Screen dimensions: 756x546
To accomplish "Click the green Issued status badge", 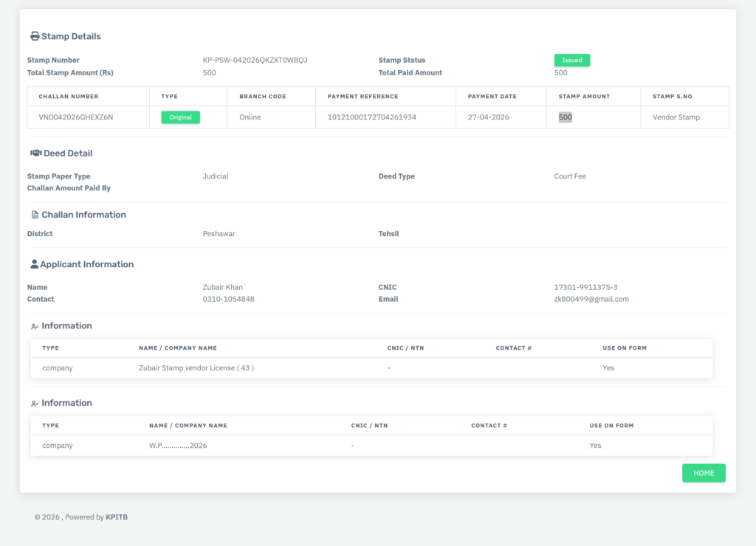I will point(572,60).
